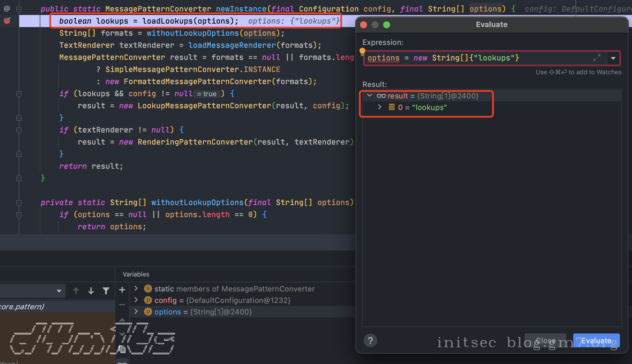
Task: Expand the config variable node
Action: click(x=136, y=300)
